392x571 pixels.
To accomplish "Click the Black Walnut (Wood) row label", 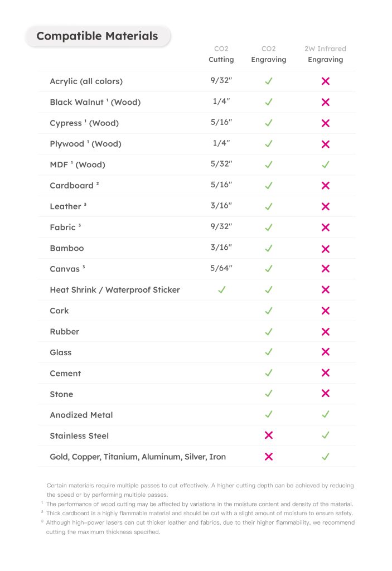I will (x=95, y=102).
